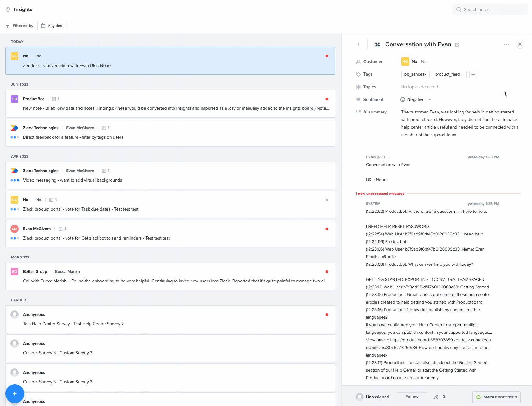Screen dimensions: 532x406
Task: Click the Tags label icon
Action: [358, 74]
